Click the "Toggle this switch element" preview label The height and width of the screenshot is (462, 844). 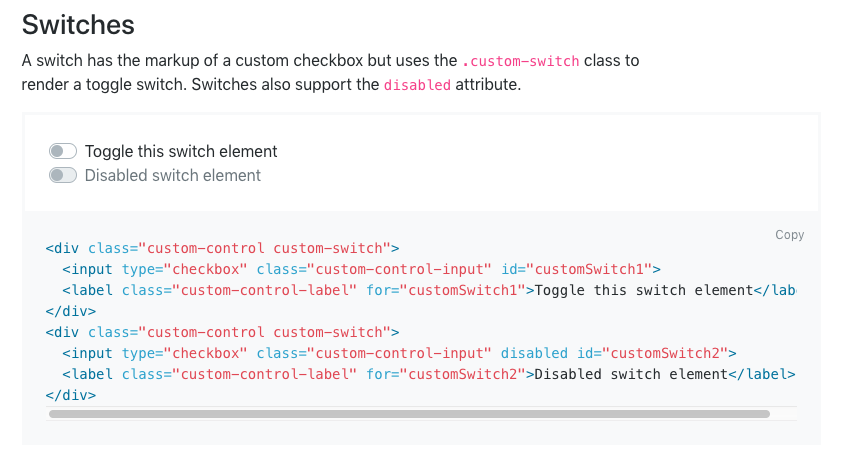pos(181,152)
